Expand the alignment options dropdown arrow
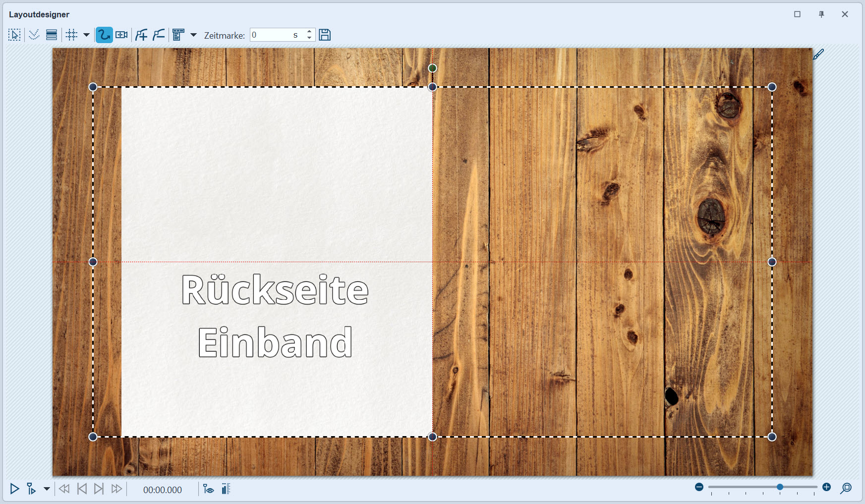865x504 pixels. [194, 35]
